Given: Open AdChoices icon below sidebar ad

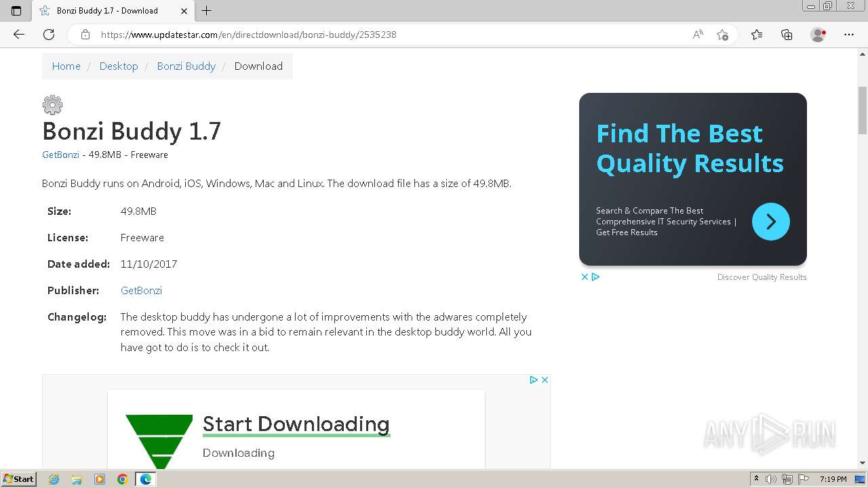Looking at the screenshot, I should (x=595, y=277).
